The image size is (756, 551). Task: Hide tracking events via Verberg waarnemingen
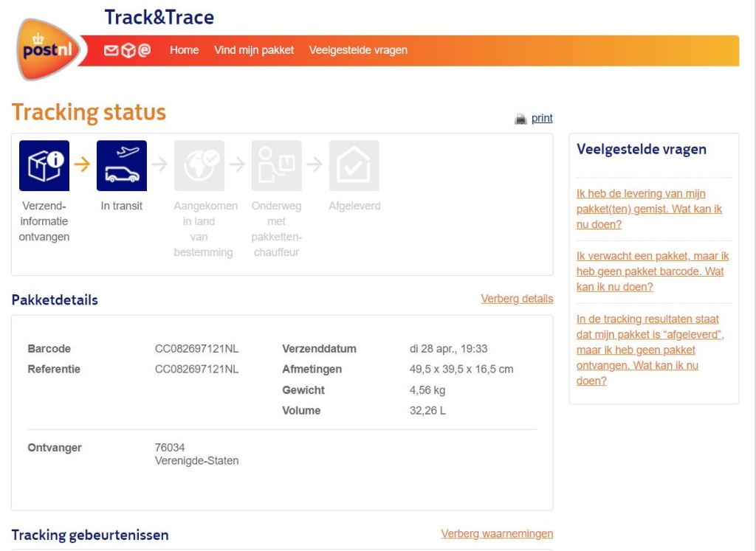tap(497, 533)
